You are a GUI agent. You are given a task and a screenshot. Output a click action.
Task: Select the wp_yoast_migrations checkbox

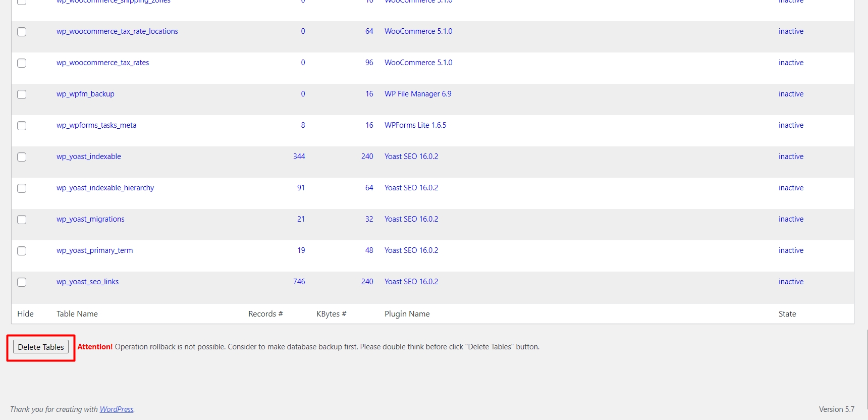(22, 220)
